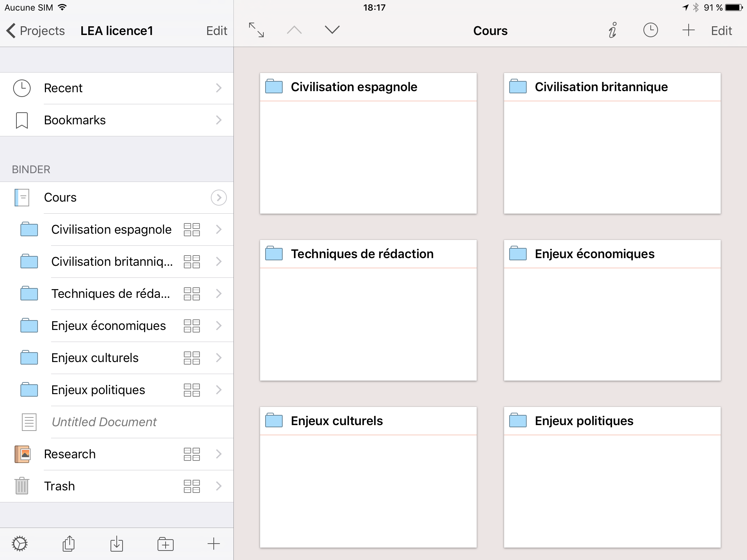747x560 pixels.
Task: Toggle corkboard view for Research folder
Action: click(x=192, y=454)
